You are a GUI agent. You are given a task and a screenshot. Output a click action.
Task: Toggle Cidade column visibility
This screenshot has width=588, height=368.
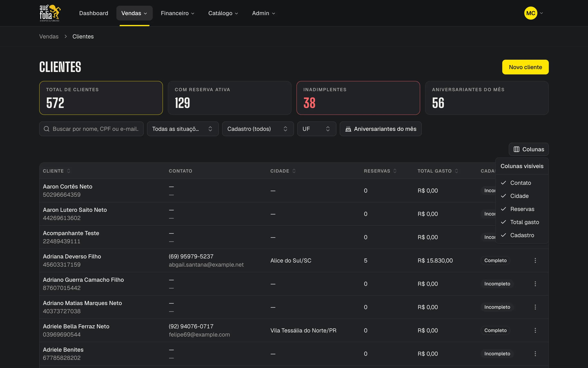[522, 196]
